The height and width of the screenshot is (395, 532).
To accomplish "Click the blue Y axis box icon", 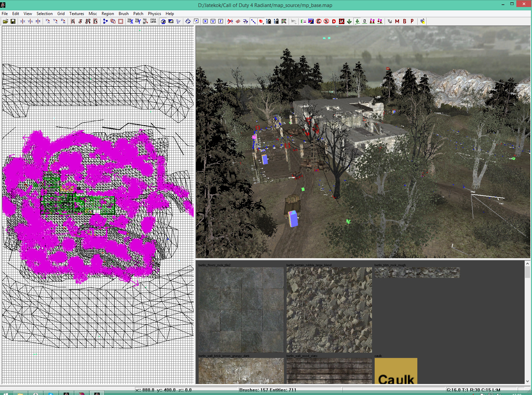I will point(213,21).
